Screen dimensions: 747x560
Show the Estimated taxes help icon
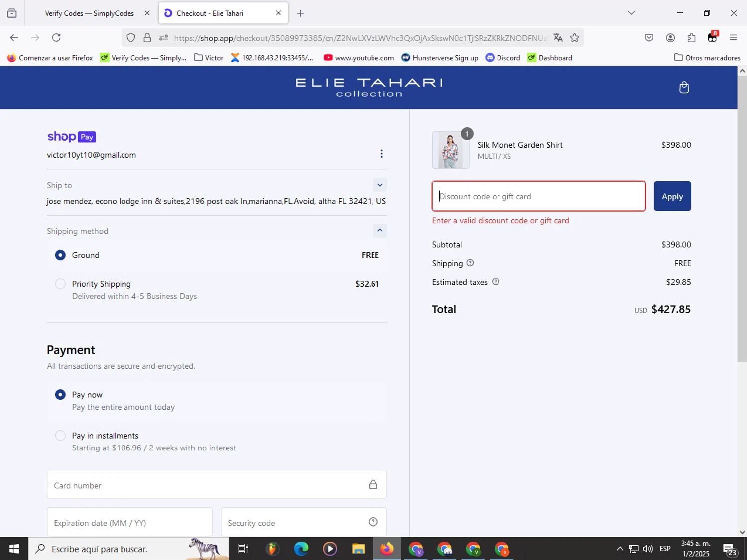496,282
